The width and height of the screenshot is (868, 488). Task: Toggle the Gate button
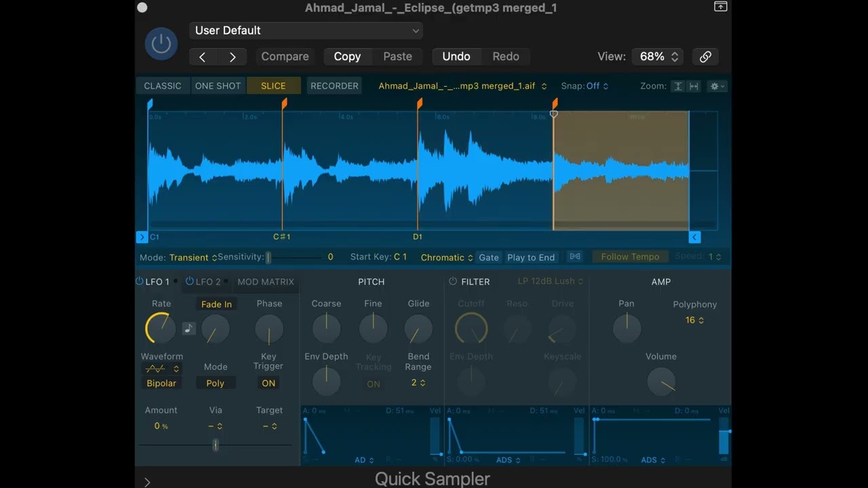tap(489, 258)
